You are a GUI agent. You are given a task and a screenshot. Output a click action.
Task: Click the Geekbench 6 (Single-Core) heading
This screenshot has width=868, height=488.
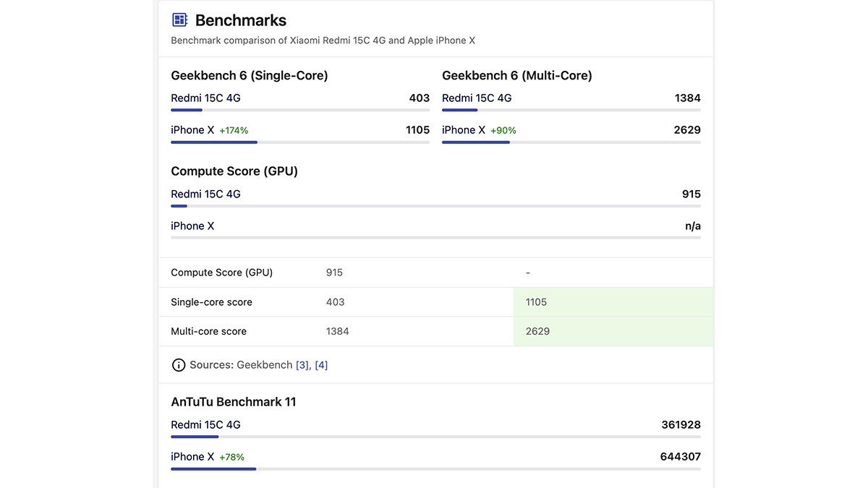250,75
